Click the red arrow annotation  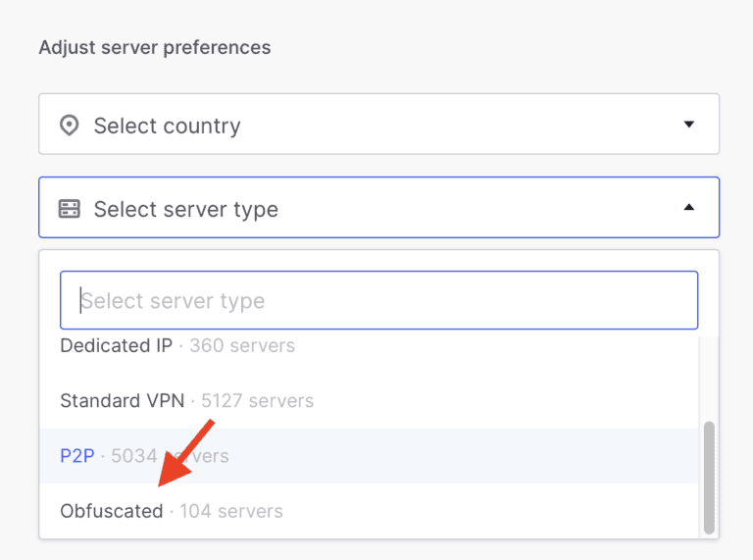(186, 454)
